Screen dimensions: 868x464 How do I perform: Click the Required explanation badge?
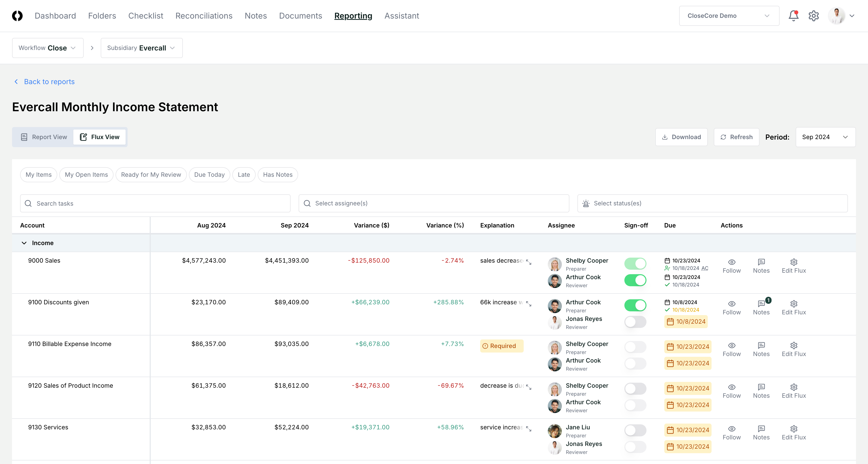pyautogui.click(x=501, y=346)
